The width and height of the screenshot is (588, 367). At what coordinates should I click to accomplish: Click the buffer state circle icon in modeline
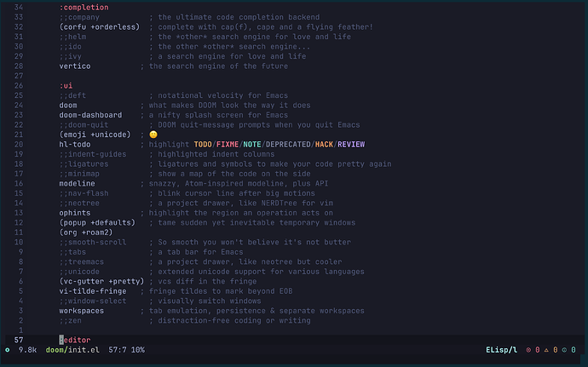[x=7, y=350]
